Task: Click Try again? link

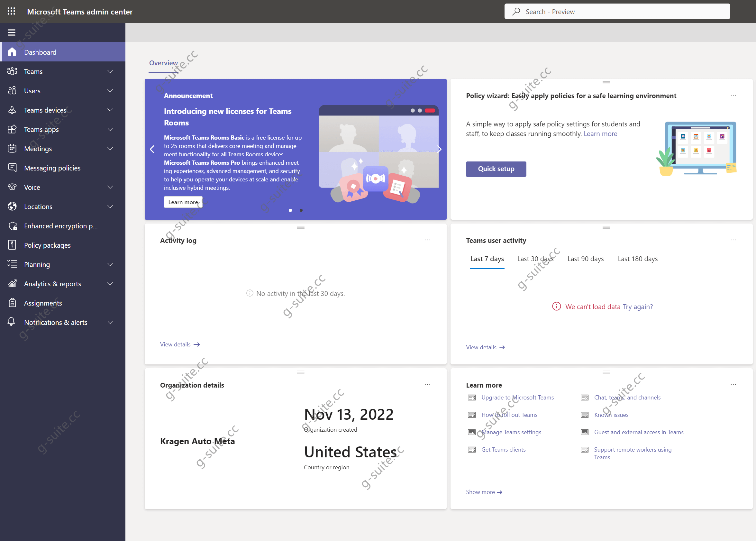Action: pyautogui.click(x=638, y=307)
